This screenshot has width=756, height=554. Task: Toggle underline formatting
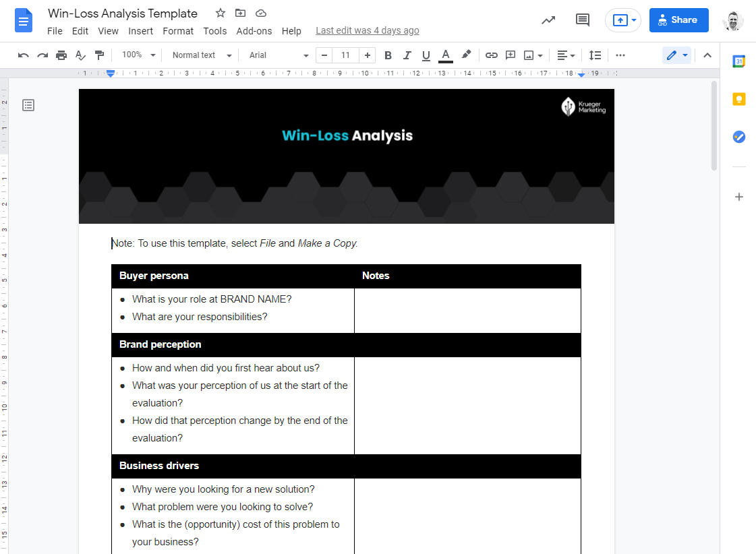[426, 55]
